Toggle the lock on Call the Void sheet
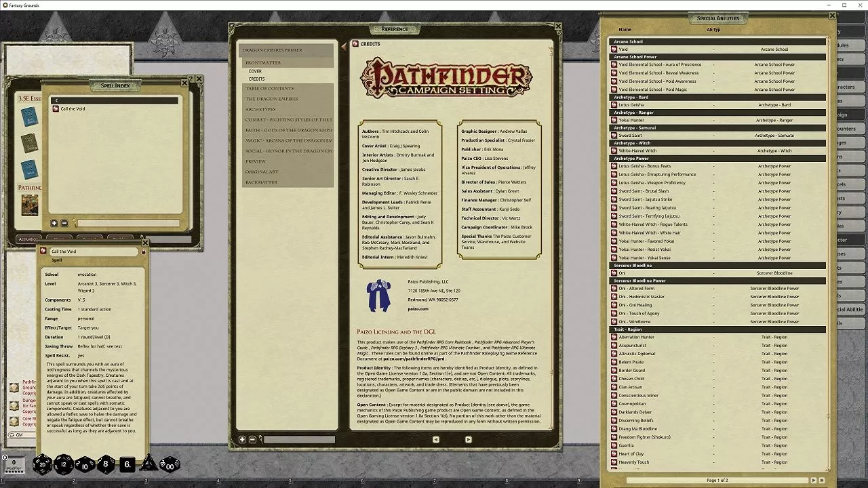This screenshot has width=868, height=488. point(143,251)
